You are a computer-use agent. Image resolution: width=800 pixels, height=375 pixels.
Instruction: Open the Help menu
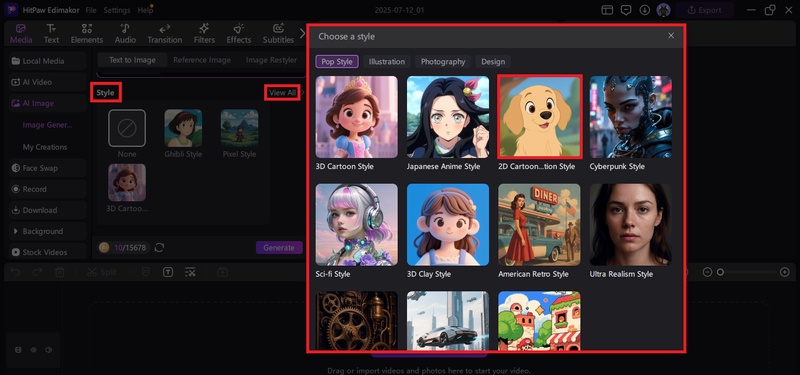(145, 10)
